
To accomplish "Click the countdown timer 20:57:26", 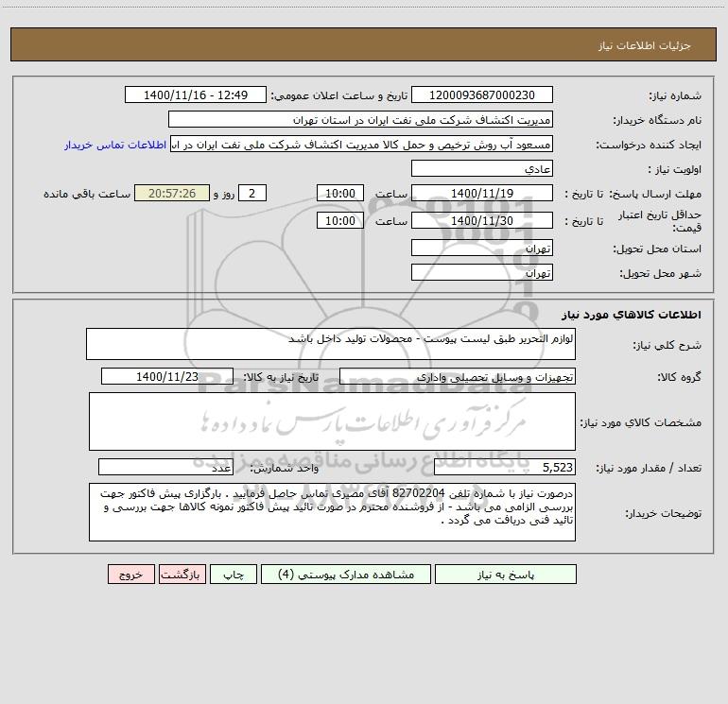I will coord(172,193).
